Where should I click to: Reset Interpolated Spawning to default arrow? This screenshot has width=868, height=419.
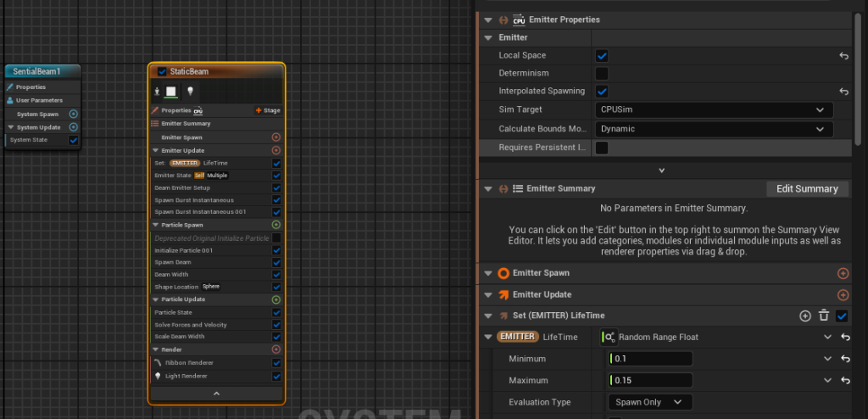pyautogui.click(x=843, y=92)
